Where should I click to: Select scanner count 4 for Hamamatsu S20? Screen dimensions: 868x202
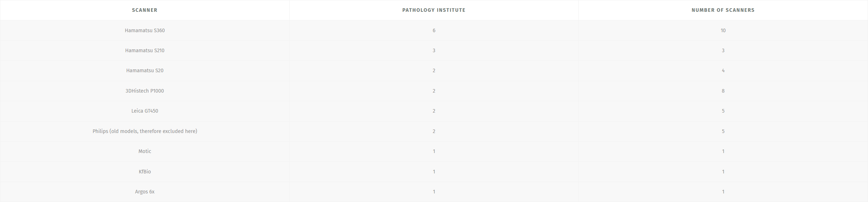[723, 70]
